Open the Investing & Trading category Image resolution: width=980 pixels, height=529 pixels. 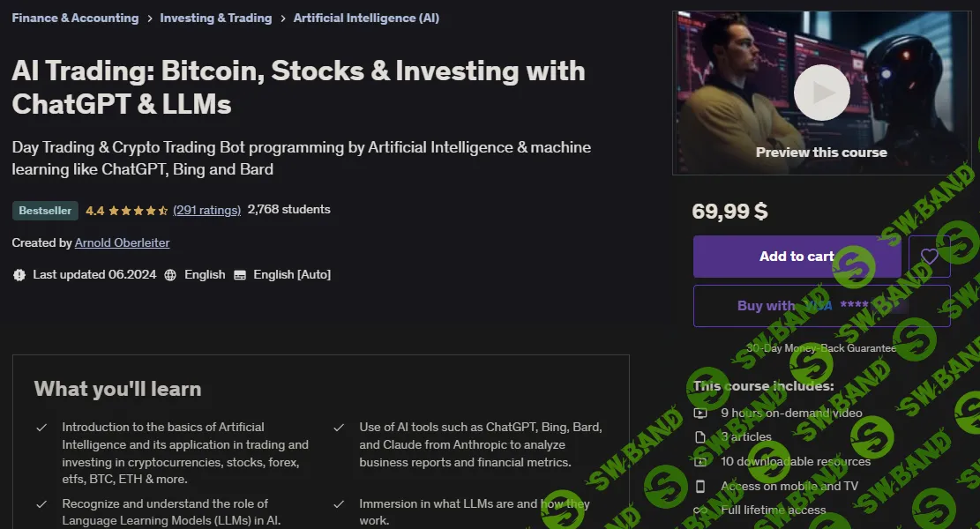coord(216,18)
